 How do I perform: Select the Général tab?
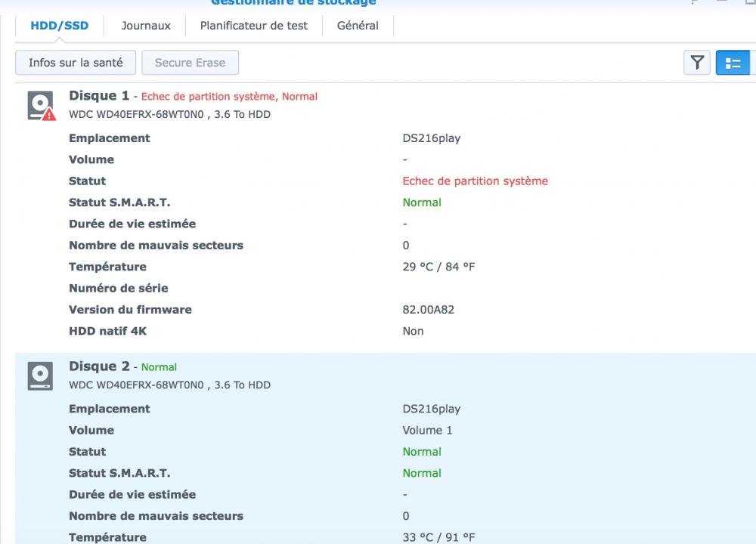(358, 26)
